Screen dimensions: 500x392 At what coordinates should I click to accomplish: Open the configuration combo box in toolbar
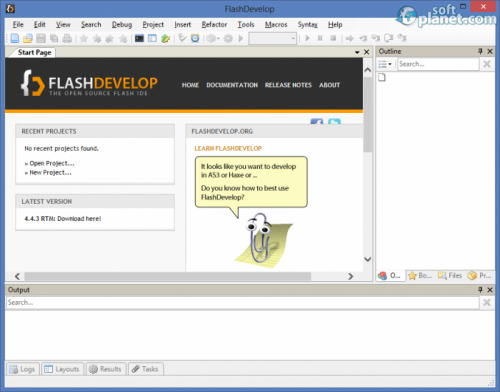[273, 38]
